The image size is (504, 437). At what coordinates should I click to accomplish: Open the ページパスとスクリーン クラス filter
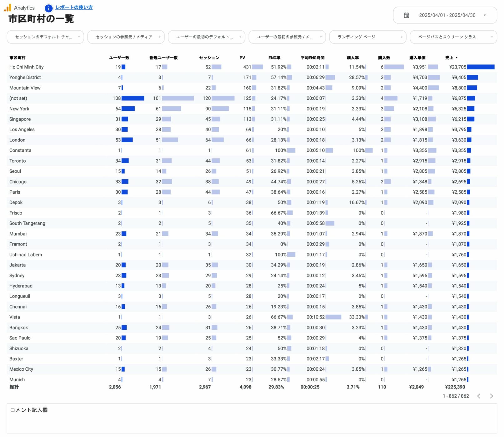[x=453, y=37]
